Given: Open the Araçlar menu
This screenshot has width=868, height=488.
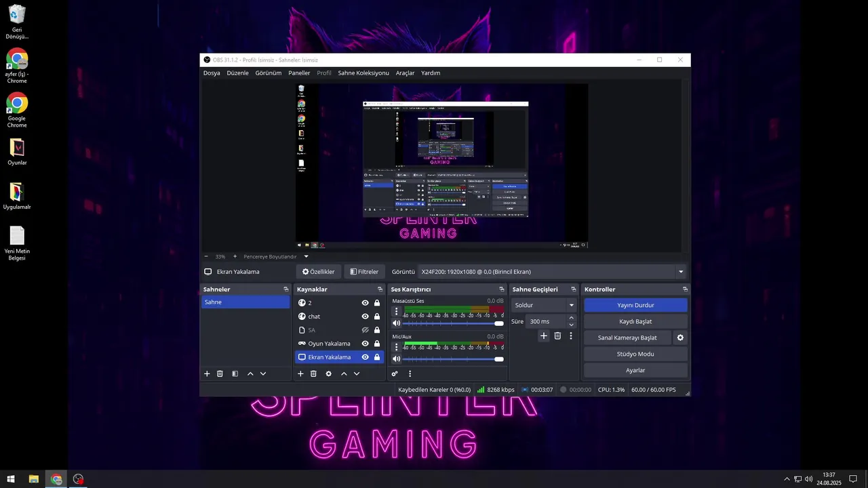Looking at the screenshot, I should [x=405, y=73].
